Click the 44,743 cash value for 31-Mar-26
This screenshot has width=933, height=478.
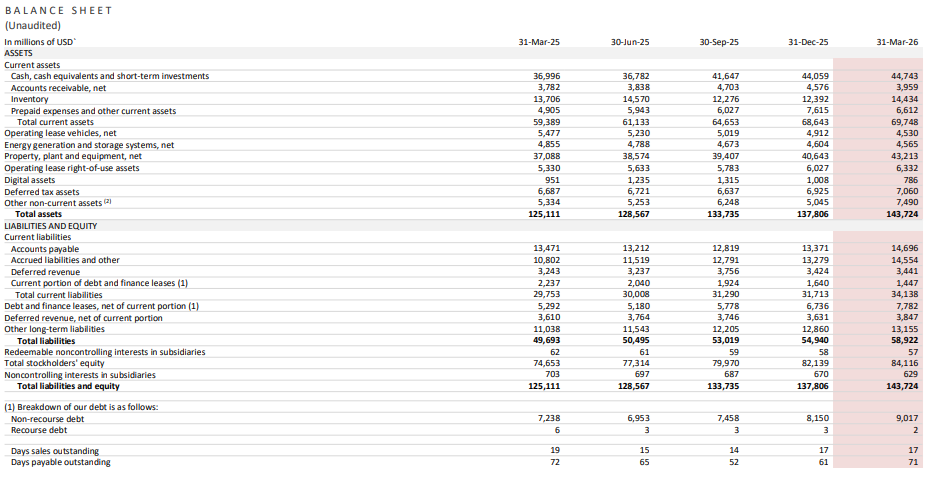[x=903, y=76]
